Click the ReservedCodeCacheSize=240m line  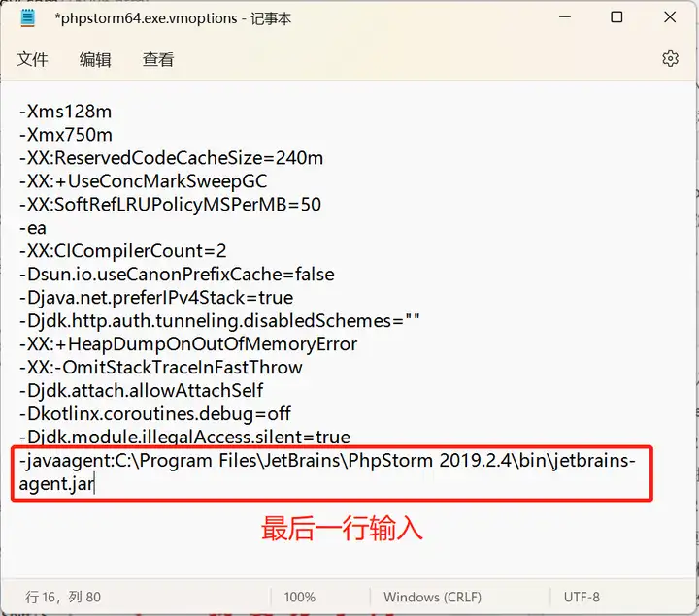(171, 158)
